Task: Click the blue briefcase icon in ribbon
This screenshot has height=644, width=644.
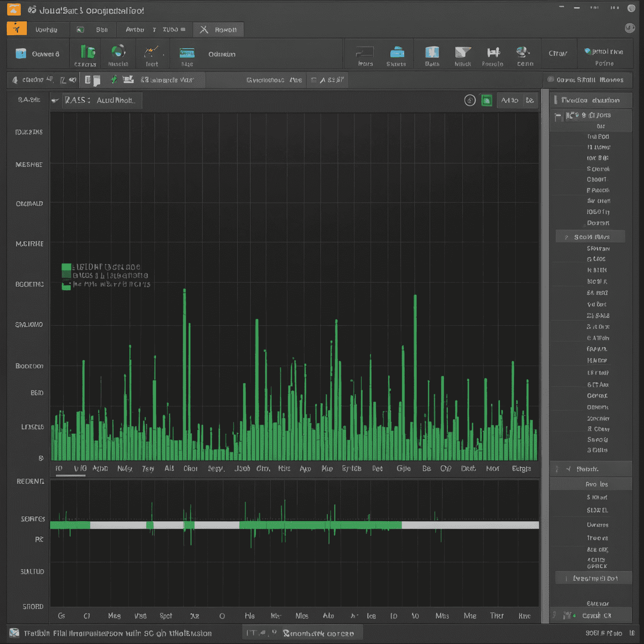Action: 397,52
